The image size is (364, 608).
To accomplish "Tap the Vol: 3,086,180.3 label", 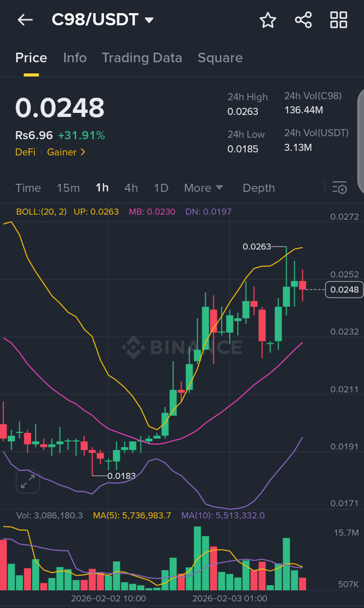I will (x=50, y=515).
